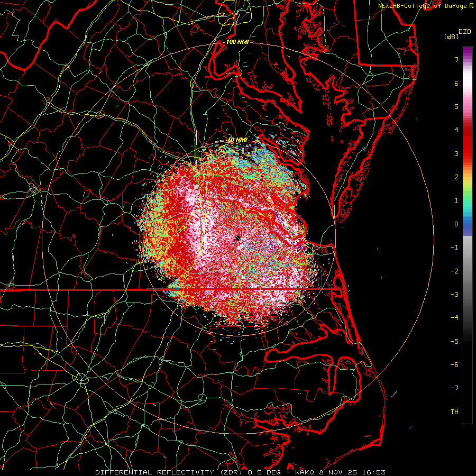The height and width of the screenshot is (476, 476).
Task: Click the 0 value on color scale
Action: (x=456, y=224)
